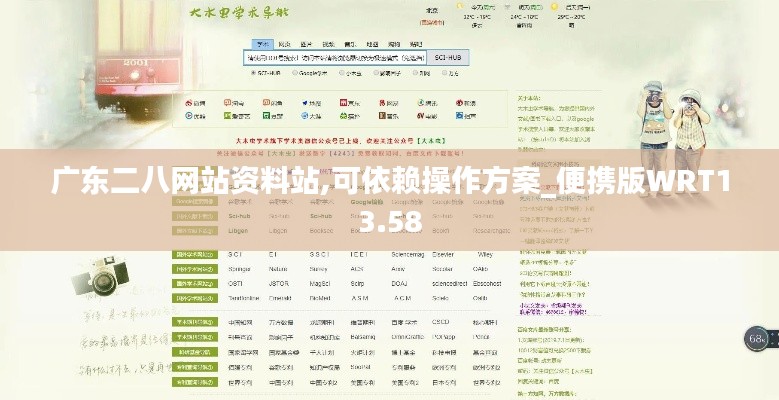Open the S S C I database link

319,254
